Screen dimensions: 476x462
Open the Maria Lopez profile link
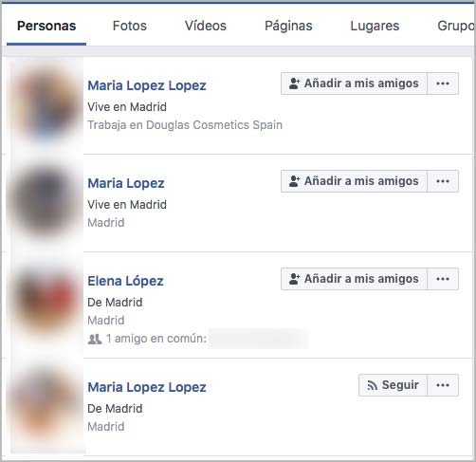[126, 183]
